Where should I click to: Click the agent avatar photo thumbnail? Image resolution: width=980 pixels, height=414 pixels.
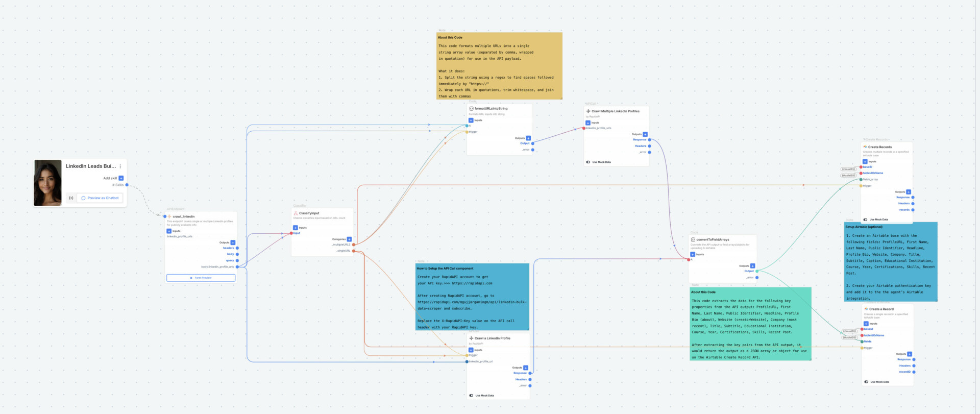(47, 183)
